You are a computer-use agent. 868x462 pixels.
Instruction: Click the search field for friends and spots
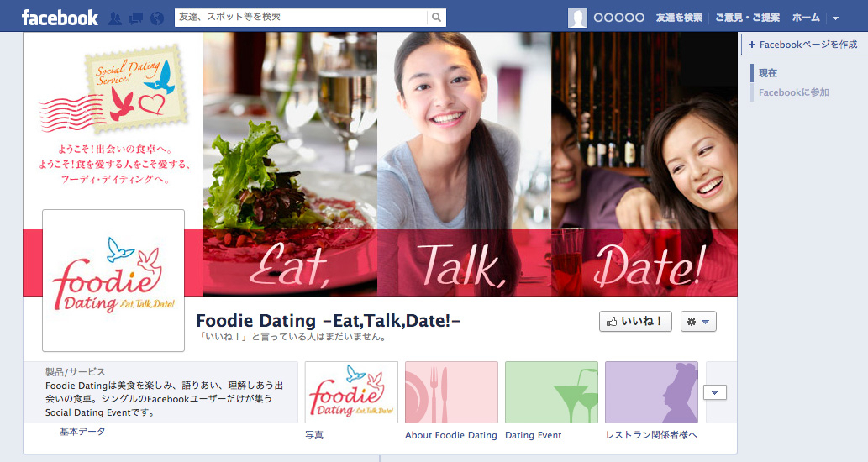302,18
